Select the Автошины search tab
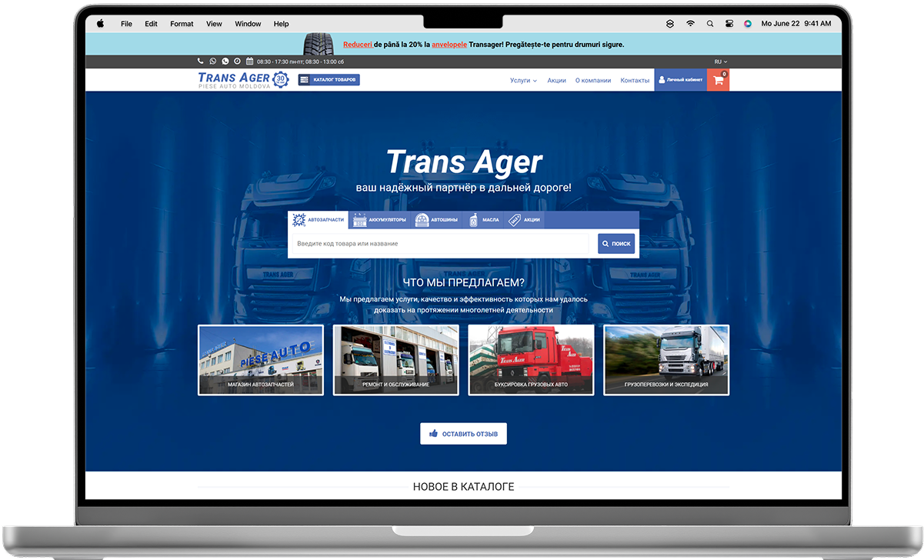The height and width of the screenshot is (560, 924). (x=437, y=220)
